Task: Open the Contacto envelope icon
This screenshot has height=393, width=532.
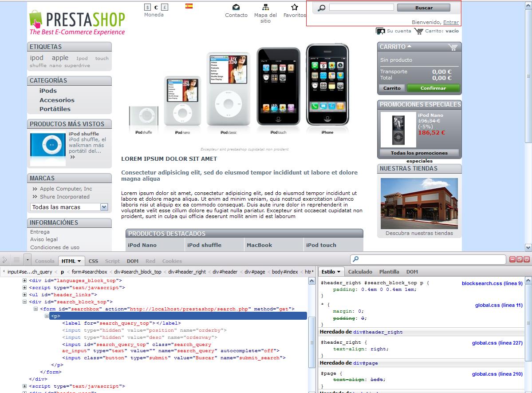Action: coord(236,7)
